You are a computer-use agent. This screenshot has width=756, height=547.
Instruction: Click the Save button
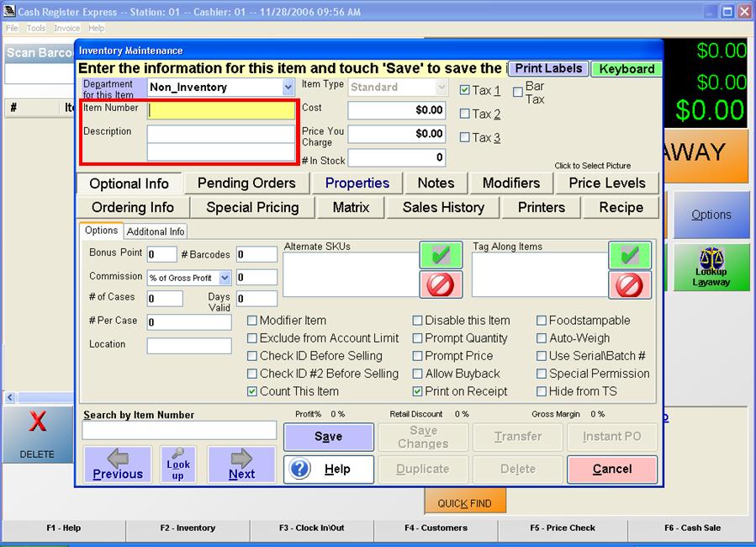(329, 437)
